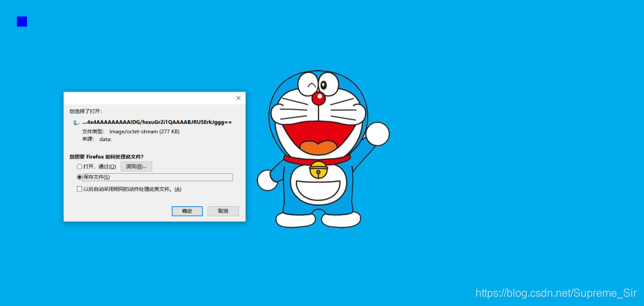The image size is (644, 306).
Task: Click the 浏览 button
Action: [136, 166]
